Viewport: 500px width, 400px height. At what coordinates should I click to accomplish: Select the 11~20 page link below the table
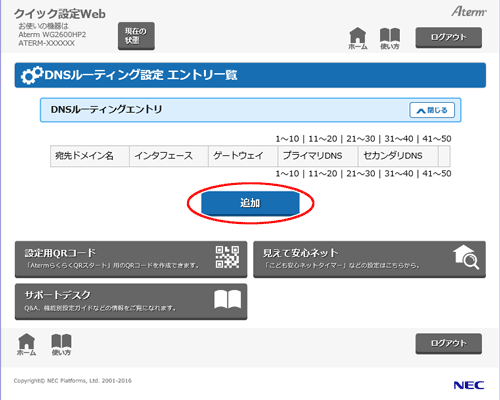pos(323,174)
